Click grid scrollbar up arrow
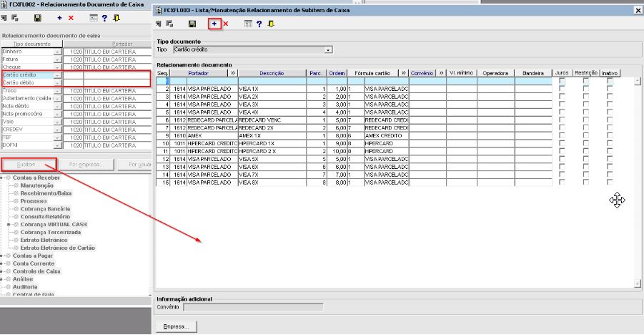Screen dimensions: 644x335 click(638, 81)
